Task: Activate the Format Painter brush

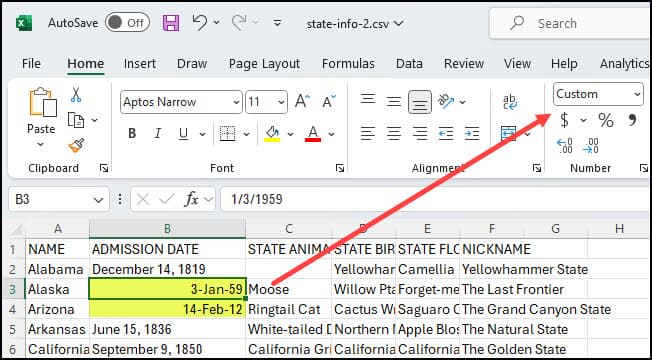Action: [76, 145]
